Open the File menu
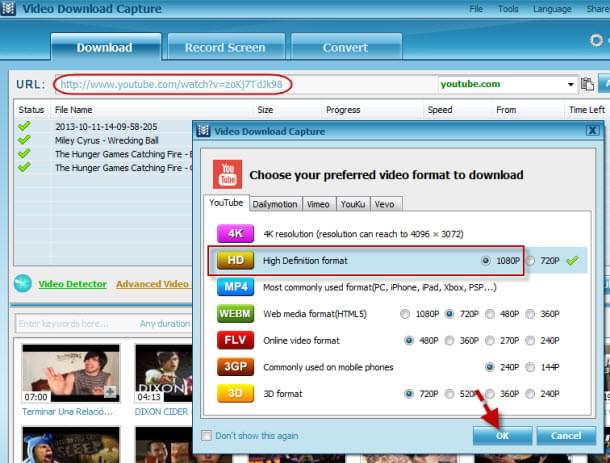Viewport: 610px width, 463px height. (476, 9)
